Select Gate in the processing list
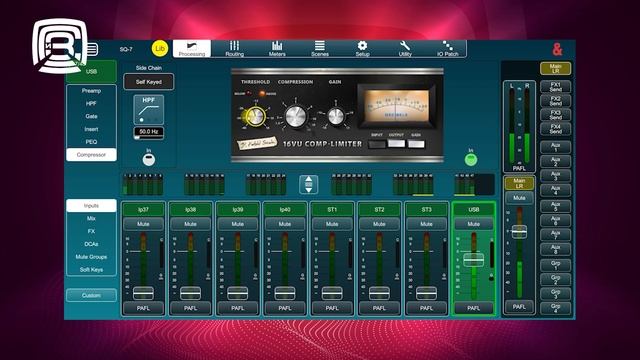The image size is (640, 360). 91,116
